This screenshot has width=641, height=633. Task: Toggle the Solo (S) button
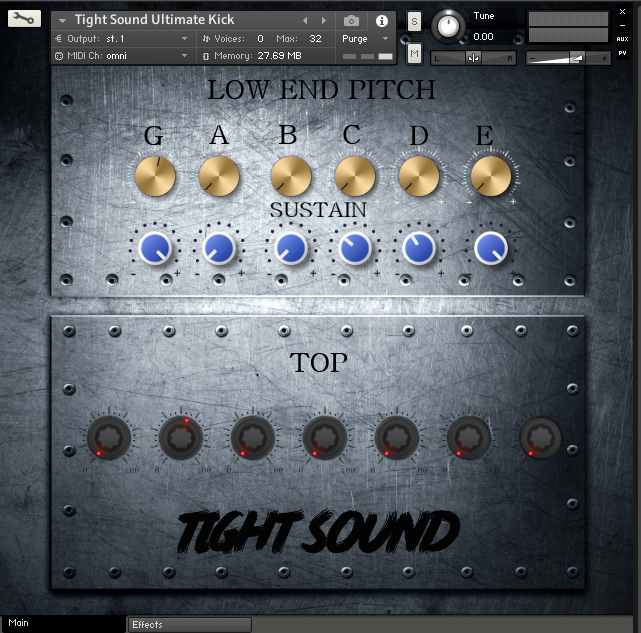414,21
